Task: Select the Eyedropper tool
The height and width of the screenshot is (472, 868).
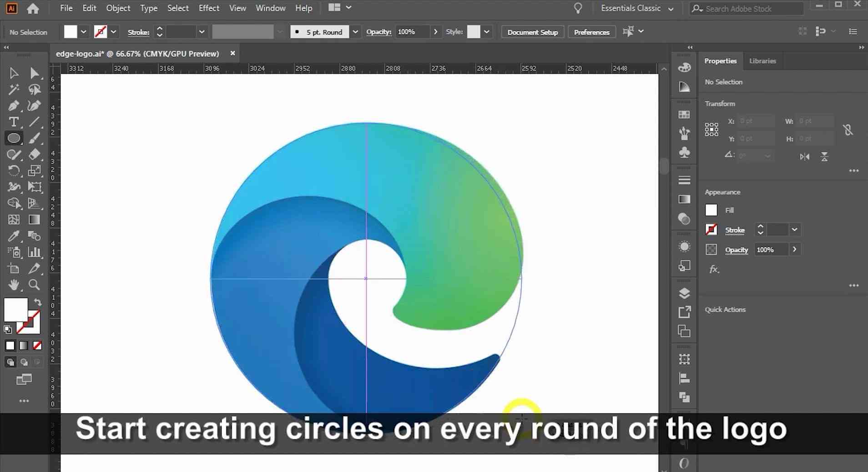Action: tap(14, 236)
